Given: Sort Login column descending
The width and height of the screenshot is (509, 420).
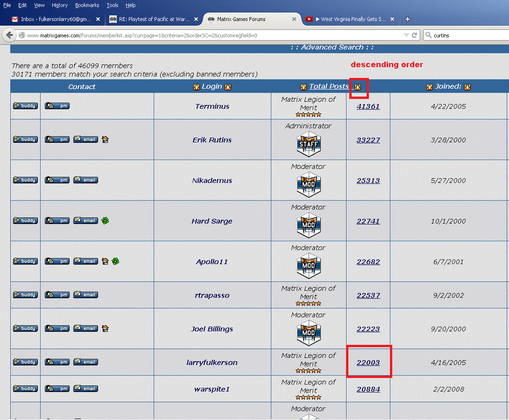Looking at the screenshot, I should coord(228,87).
